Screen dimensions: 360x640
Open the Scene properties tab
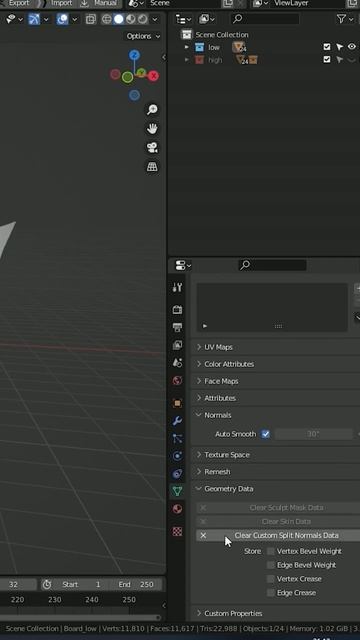177,363
